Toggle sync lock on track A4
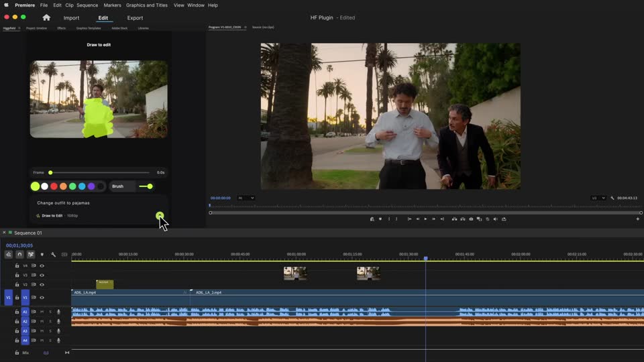The image size is (644, 362). pos(34,341)
